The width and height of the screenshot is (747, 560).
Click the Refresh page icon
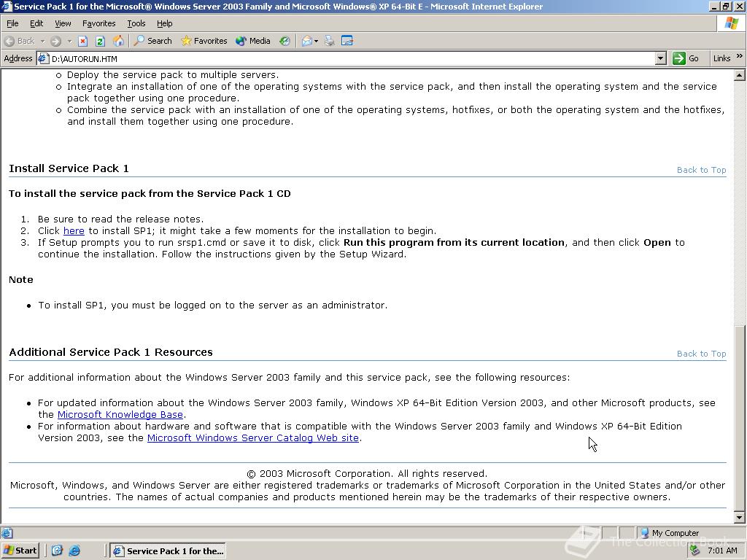pyautogui.click(x=100, y=41)
